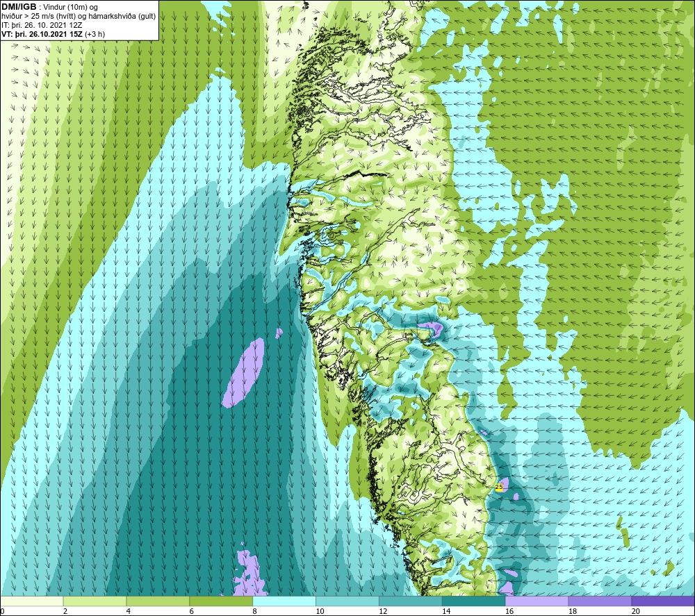Click legend scale number 8
Viewport: 695px width, 616px height.
click(x=255, y=611)
